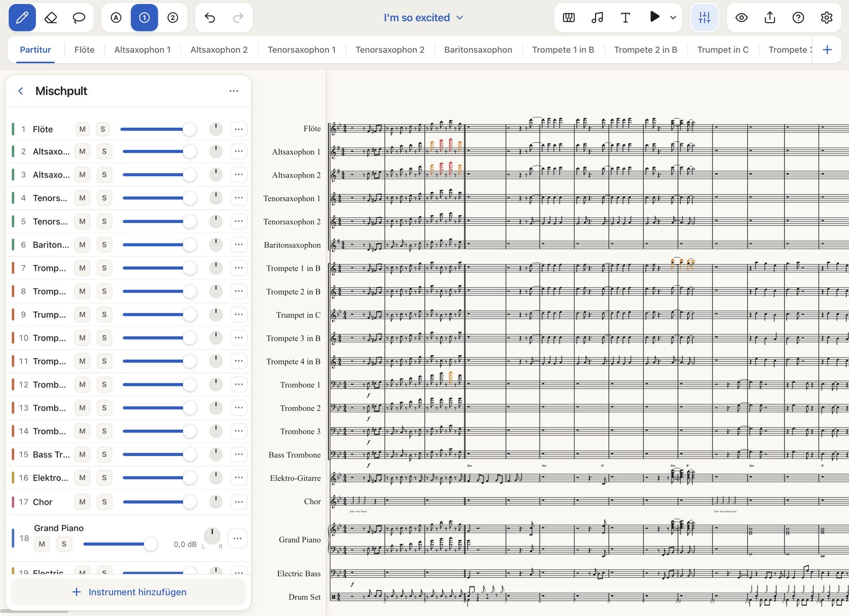Open the help icon
Viewport: 849px width, 616px height.
[x=798, y=18]
